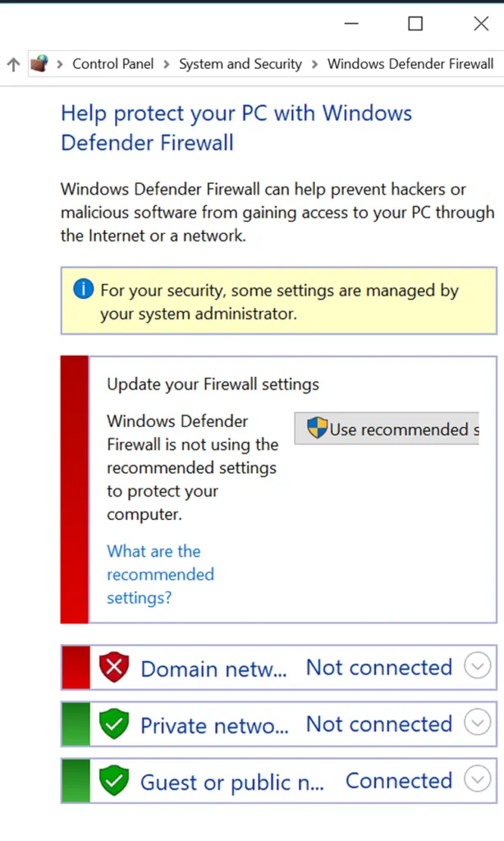Click the Not connected status for Private networks
This screenshot has width=504, height=841.
378,724
